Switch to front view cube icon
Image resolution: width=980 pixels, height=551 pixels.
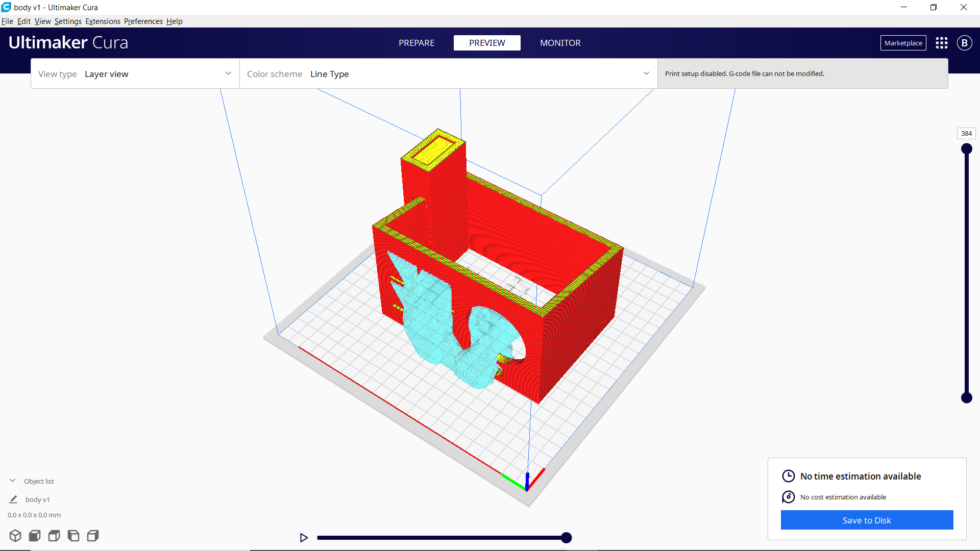point(35,536)
